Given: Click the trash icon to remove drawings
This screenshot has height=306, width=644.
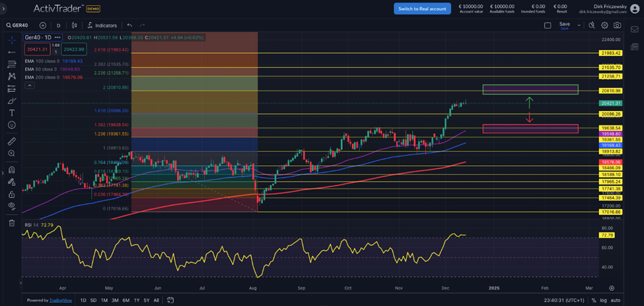Looking at the screenshot, I should 11,223.
